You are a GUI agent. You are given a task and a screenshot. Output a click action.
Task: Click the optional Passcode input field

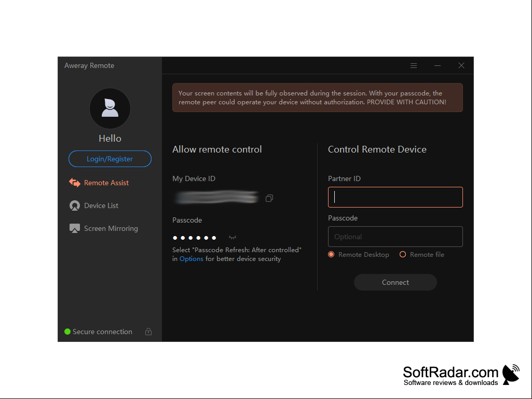395,237
